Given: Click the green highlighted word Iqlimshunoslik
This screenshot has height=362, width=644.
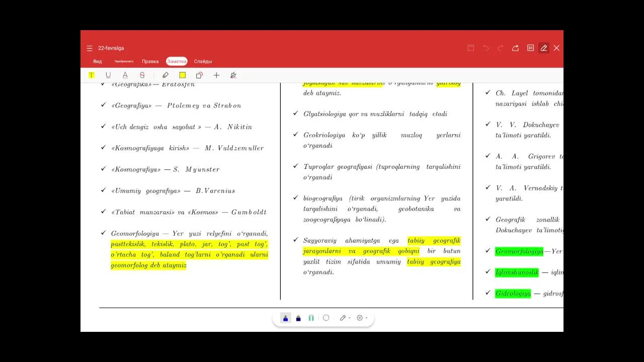Looking at the screenshot, I should pyautogui.click(x=517, y=273).
